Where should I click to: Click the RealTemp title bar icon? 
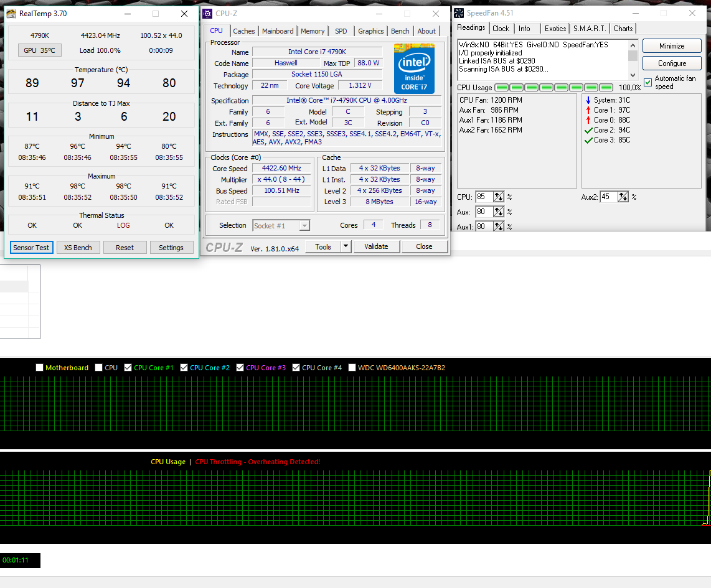point(11,14)
